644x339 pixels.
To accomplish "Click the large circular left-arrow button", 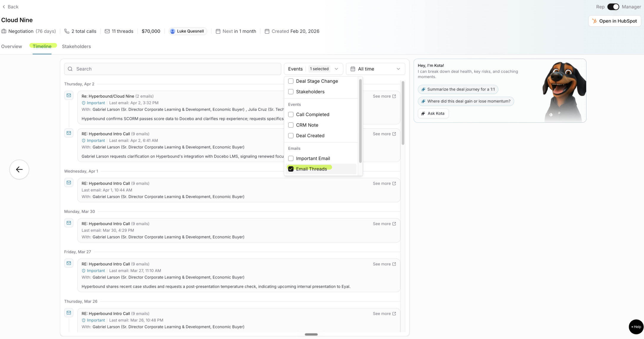I will [19, 170].
